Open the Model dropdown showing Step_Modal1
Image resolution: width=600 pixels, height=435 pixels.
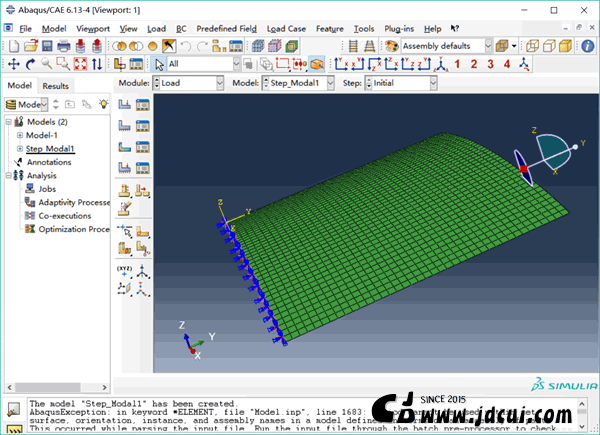[298, 83]
